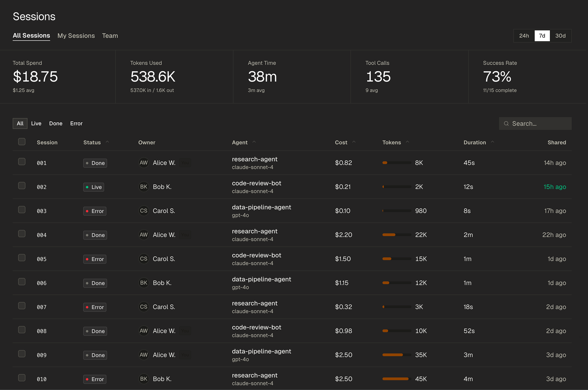Sort by the Status column arrow
The height and width of the screenshot is (390, 588).
click(x=107, y=142)
